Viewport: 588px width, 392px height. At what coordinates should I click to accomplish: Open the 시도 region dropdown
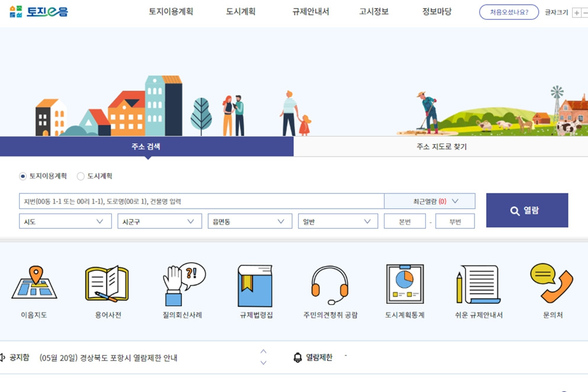(64, 221)
